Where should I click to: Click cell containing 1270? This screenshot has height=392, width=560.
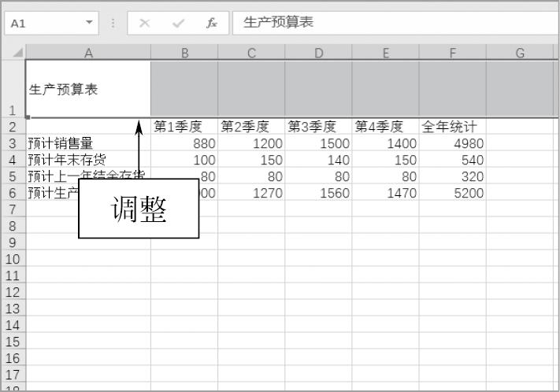(251, 192)
